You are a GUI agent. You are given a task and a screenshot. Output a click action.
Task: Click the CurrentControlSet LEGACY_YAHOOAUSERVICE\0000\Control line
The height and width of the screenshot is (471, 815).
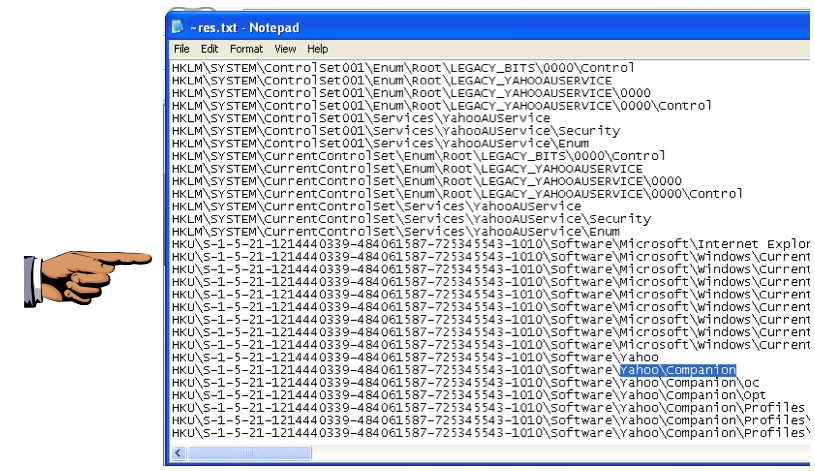[457, 194]
